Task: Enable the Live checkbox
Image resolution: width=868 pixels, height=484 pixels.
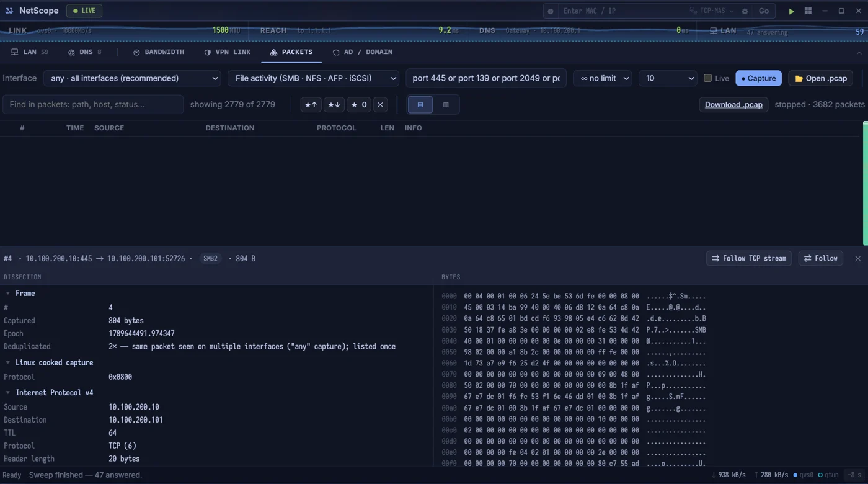Action: pyautogui.click(x=707, y=78)
